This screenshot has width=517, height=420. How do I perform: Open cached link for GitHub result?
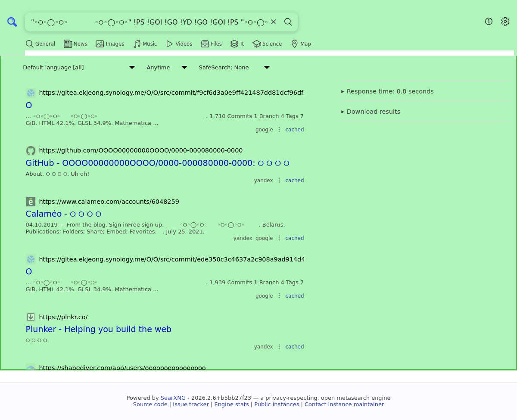tap(294, 180)
